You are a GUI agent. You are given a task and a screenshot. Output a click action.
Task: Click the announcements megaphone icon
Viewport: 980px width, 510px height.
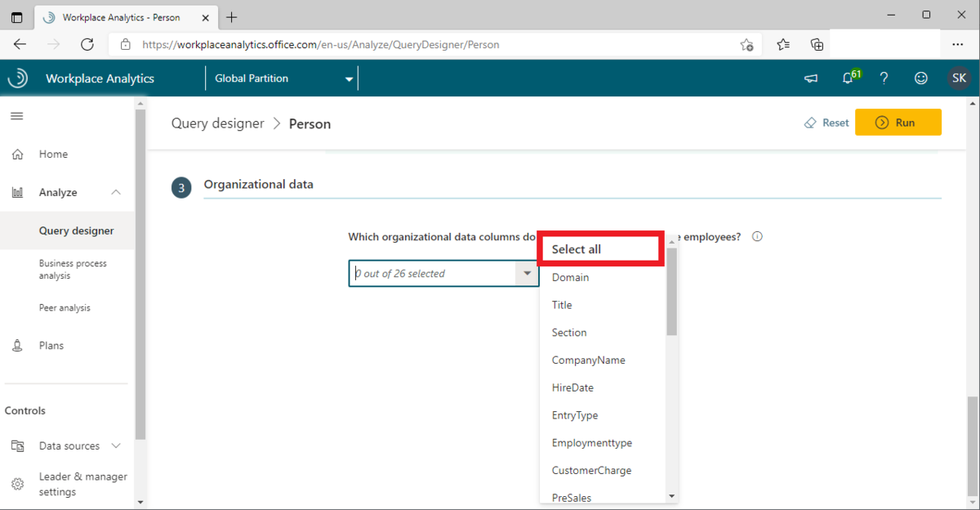click(811, 78)
